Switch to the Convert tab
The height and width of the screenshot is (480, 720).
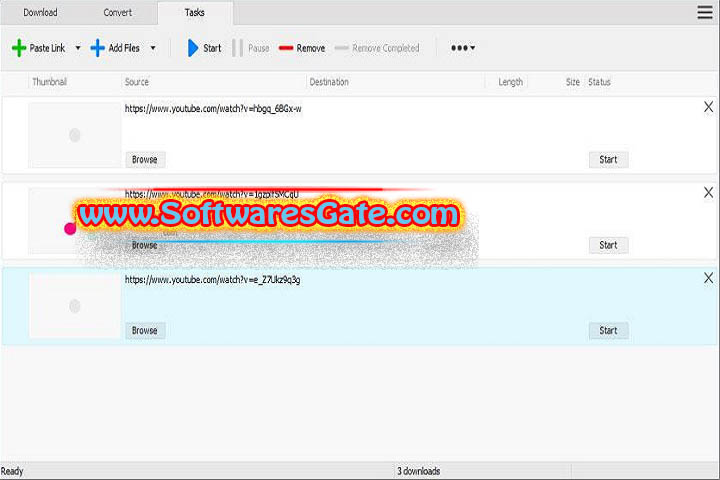click(118, 12)
